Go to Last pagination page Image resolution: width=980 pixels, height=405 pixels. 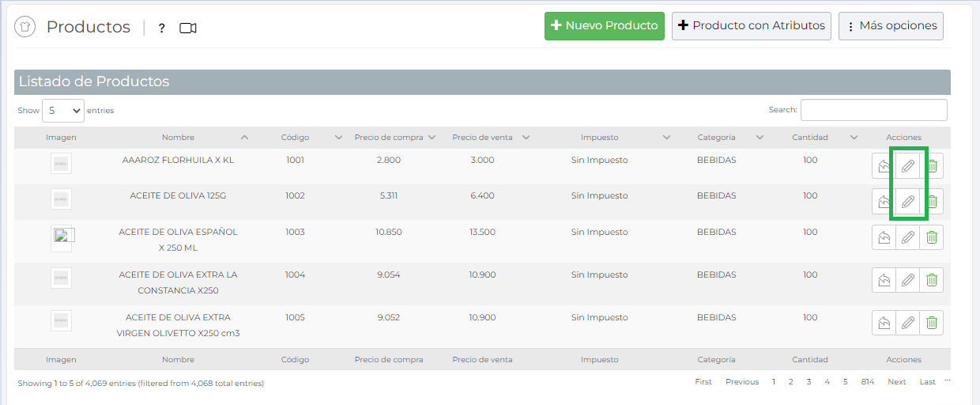927,382
